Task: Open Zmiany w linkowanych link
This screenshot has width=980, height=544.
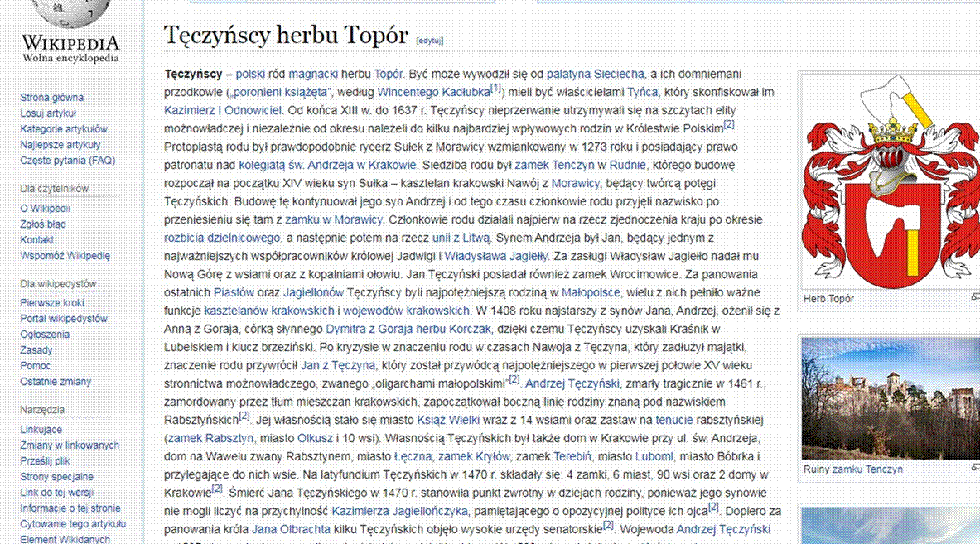Action: [70, 445]
